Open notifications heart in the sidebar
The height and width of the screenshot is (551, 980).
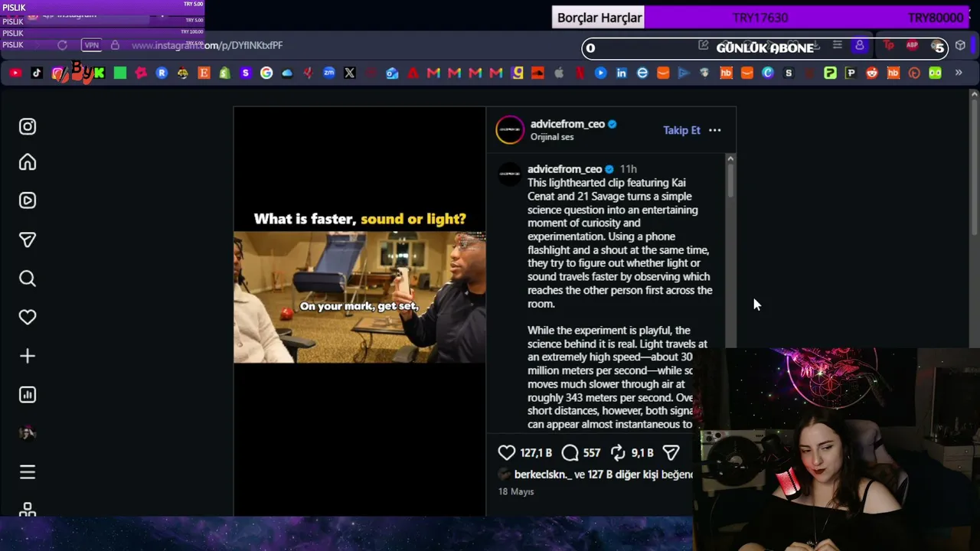pyautogui.click(x=28, y=317)
